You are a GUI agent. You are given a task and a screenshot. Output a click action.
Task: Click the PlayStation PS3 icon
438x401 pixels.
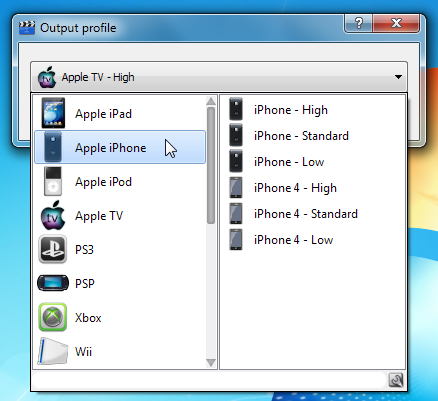click(x=53, y=249)
